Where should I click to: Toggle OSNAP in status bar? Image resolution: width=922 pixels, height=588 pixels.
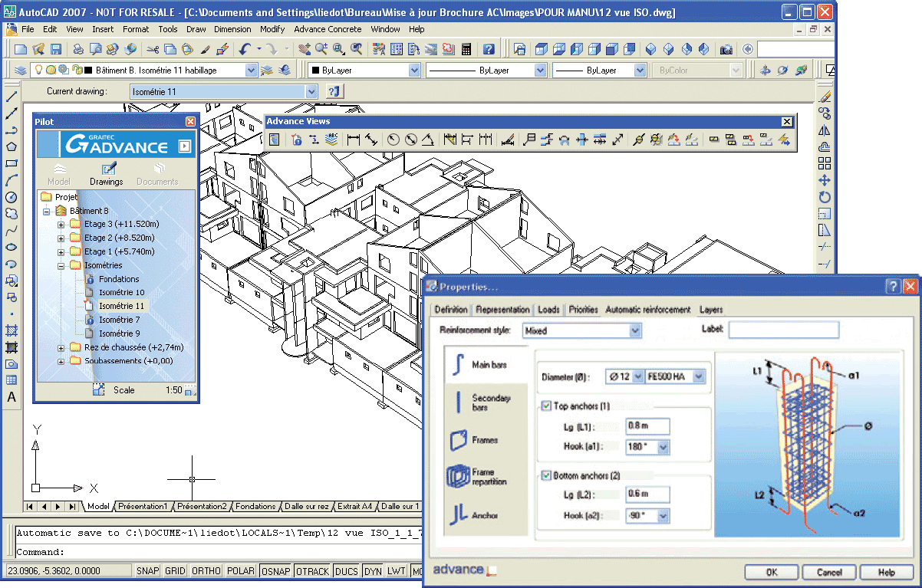click(276, 571)
